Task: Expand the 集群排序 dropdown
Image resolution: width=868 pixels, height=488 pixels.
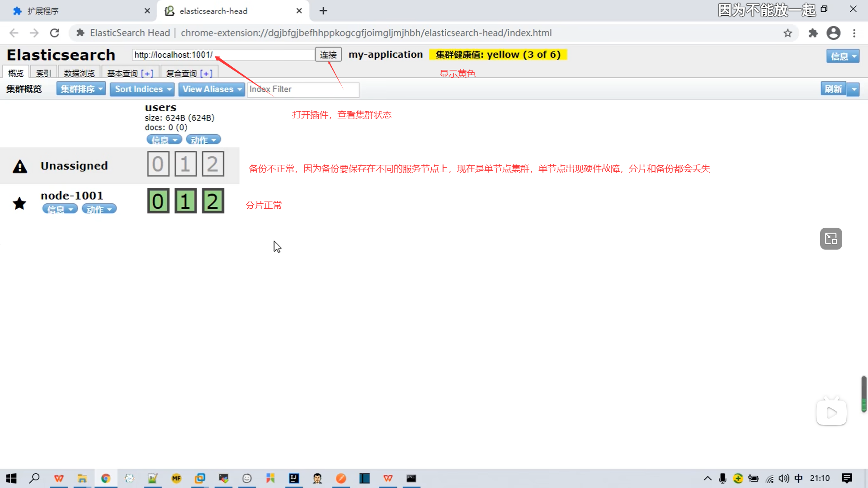Action: 81,89
